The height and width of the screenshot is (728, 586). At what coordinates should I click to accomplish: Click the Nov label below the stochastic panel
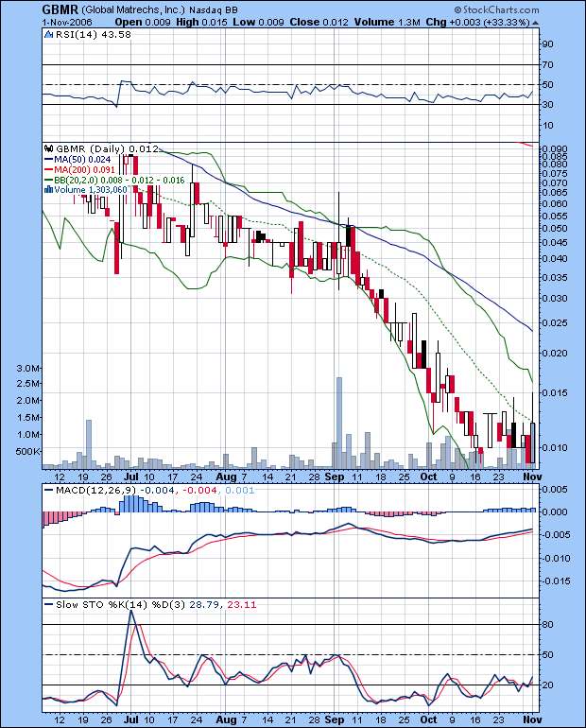click(x=532, y=720)
